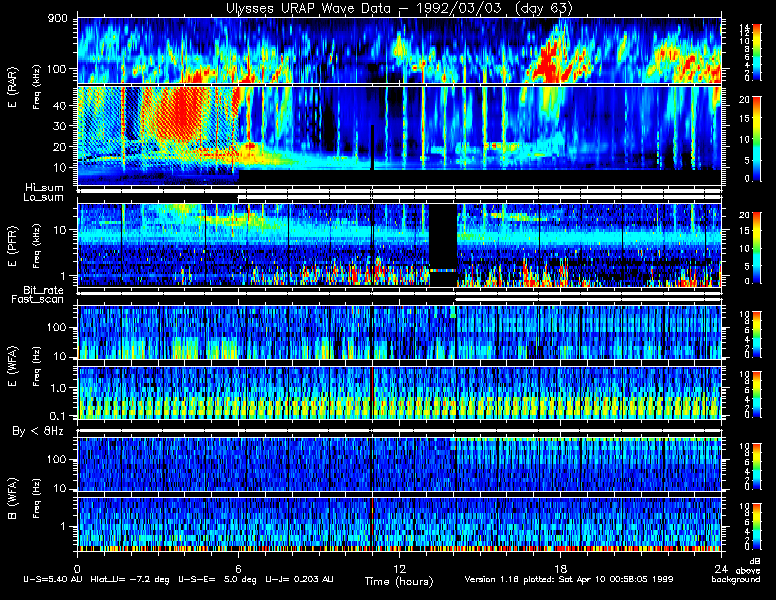Viewport: 776px width, 600px height.
Task: Click the "Version 1.18 plotted" timestamp text
Action: (x=569, y=579)
